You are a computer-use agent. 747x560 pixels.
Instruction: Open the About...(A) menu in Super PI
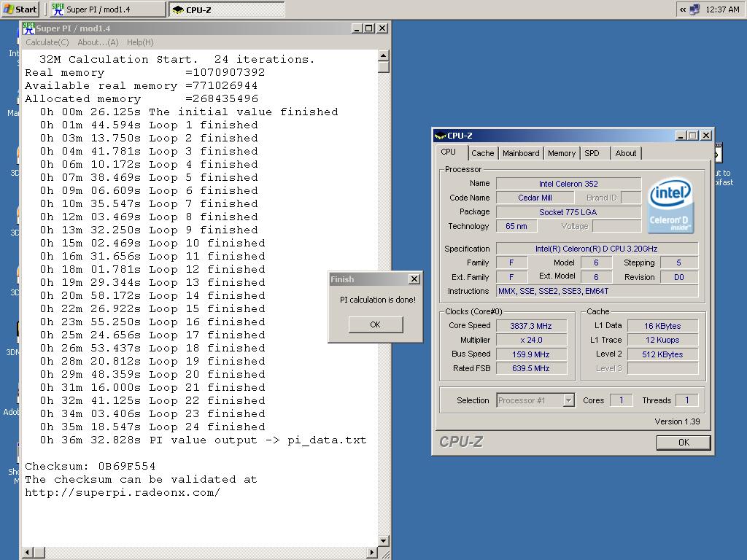point(98,42)
